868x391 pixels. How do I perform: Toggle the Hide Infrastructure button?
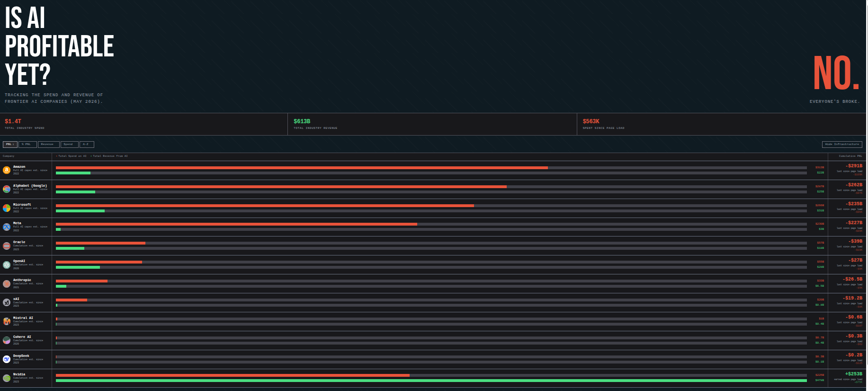pyautogui.click(x=842, y=145)
